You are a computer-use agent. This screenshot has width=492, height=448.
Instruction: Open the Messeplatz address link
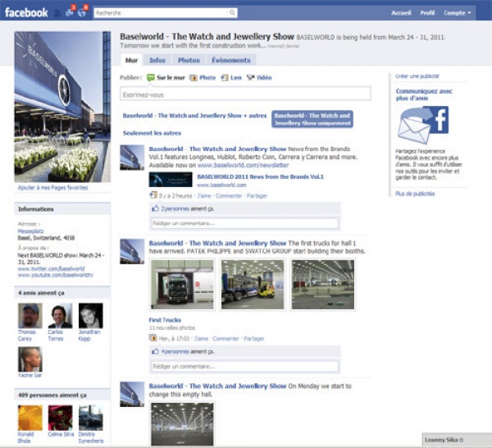point(31,231)
